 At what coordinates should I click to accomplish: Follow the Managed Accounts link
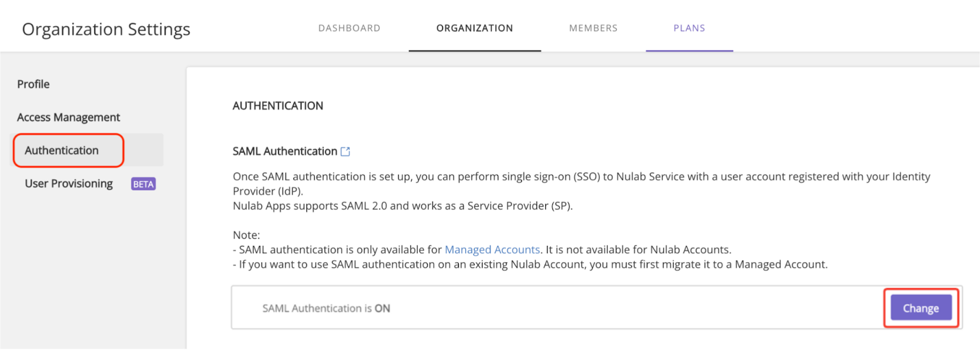[x=492, y=250]
